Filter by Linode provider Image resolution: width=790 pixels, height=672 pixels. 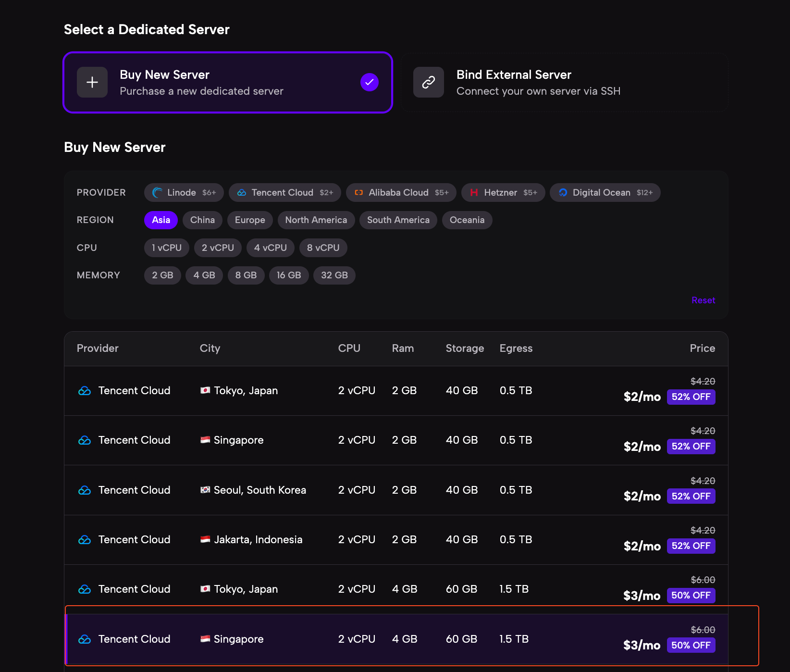click(184, 193)
